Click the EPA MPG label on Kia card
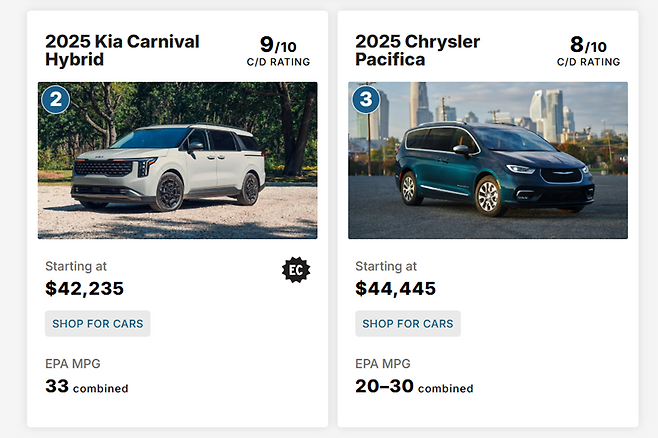 73,363
